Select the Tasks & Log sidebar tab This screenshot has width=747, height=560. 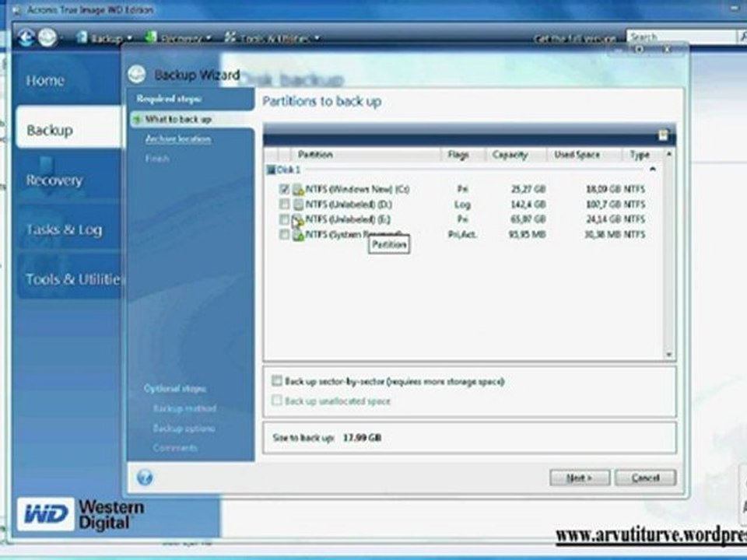pos(67,229)
